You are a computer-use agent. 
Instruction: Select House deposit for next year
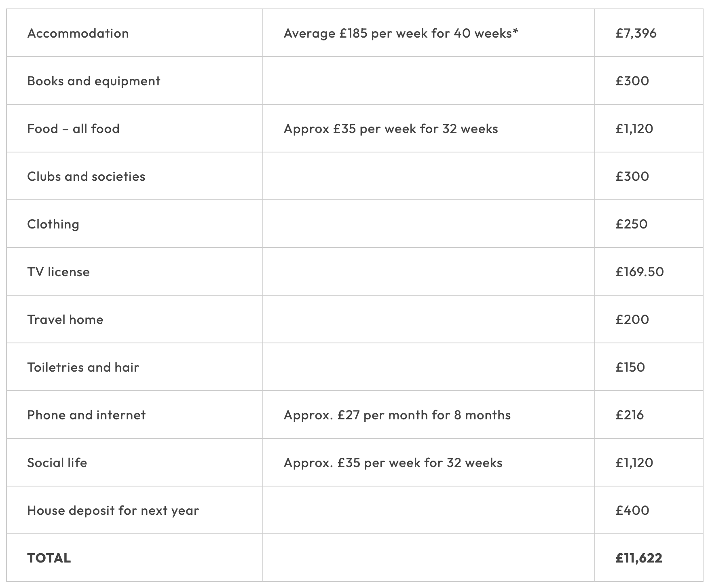click(x=113, y=510)
